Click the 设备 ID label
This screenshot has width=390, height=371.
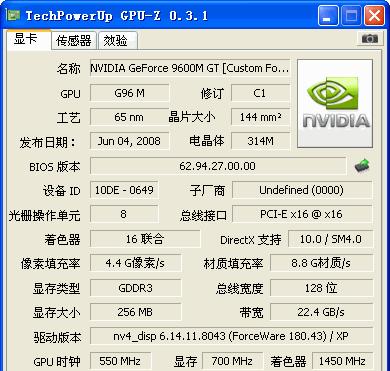pos(61,191)
